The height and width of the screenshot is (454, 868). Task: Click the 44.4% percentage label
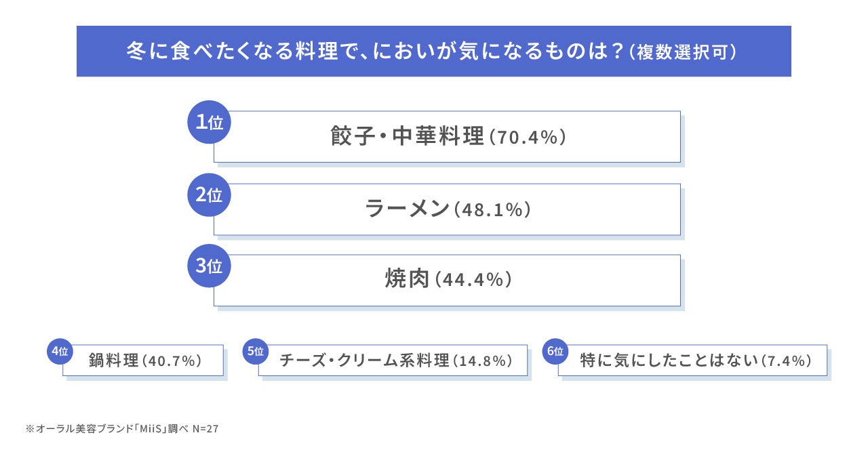[x=473, y=280]
